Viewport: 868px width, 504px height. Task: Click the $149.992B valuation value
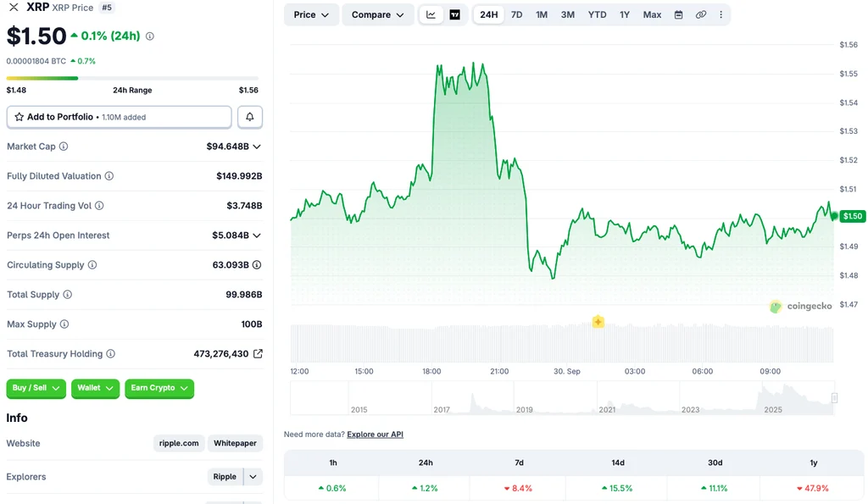click(x=239, y=176)
